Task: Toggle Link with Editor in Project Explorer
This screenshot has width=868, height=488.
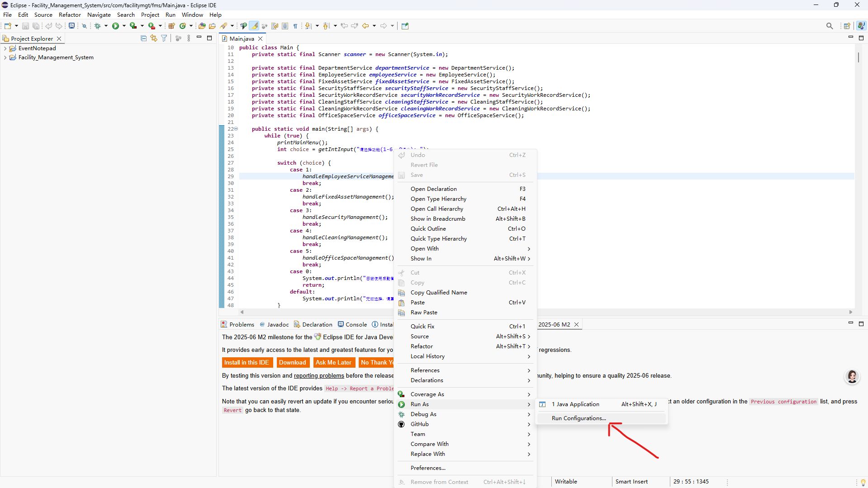Action: pos(154,38)
